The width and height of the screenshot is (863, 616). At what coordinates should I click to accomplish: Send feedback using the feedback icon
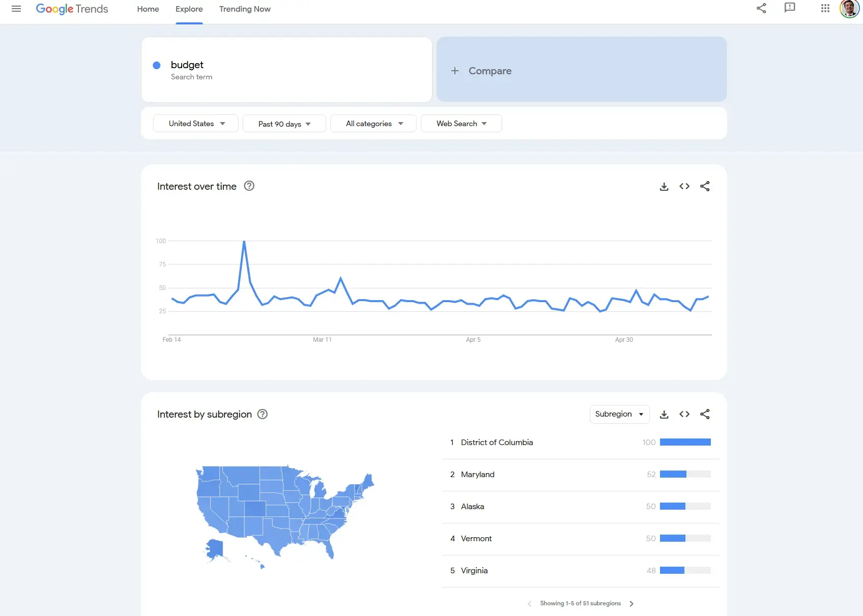(790, 9)
